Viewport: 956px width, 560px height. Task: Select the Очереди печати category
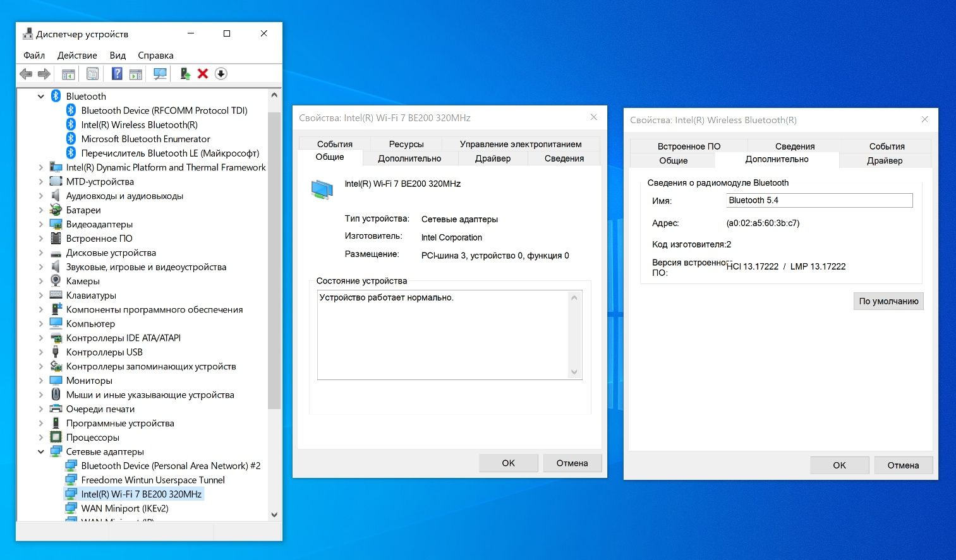click(x=100, y=409)
